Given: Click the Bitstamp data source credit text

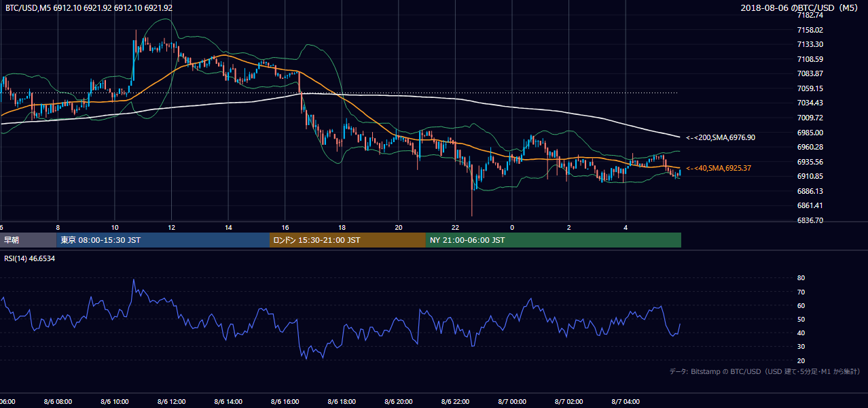Looking at the screenshot, I should (765, 371).
